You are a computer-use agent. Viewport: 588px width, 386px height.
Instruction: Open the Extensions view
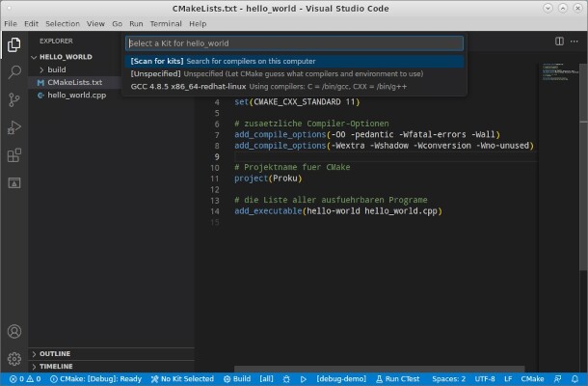pos(14,155)
